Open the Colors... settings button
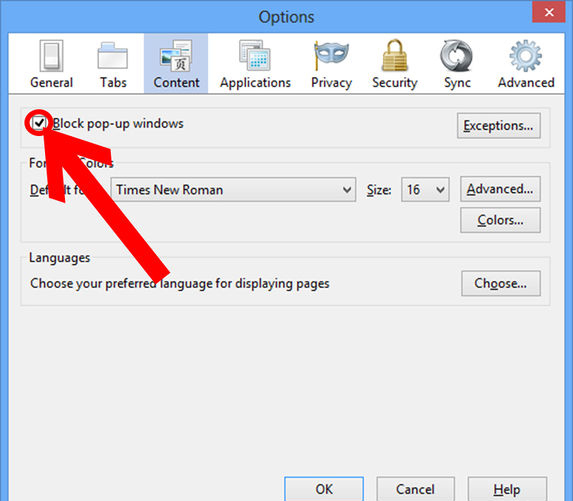The width and height of the screenshot is (573, 501). (x=500, y=220)
